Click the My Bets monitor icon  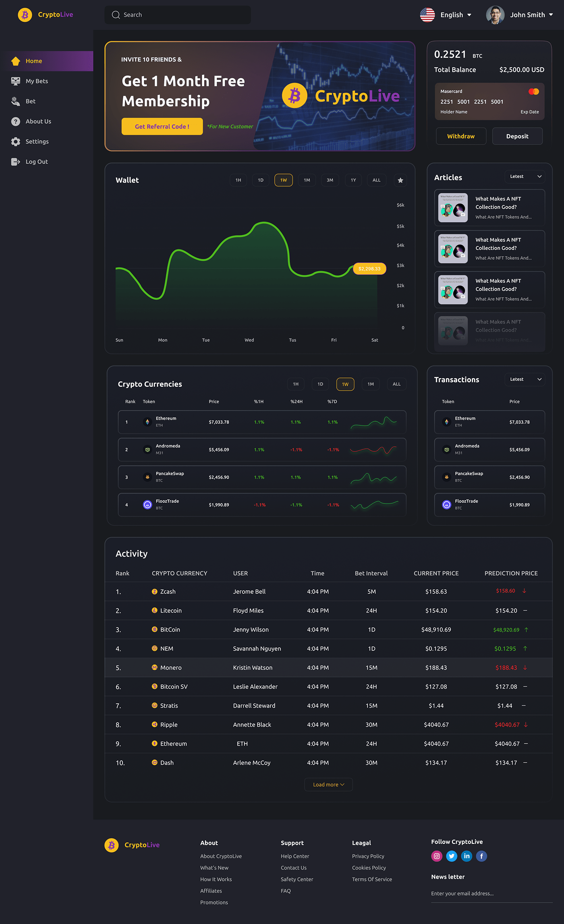tap(16, 81)
